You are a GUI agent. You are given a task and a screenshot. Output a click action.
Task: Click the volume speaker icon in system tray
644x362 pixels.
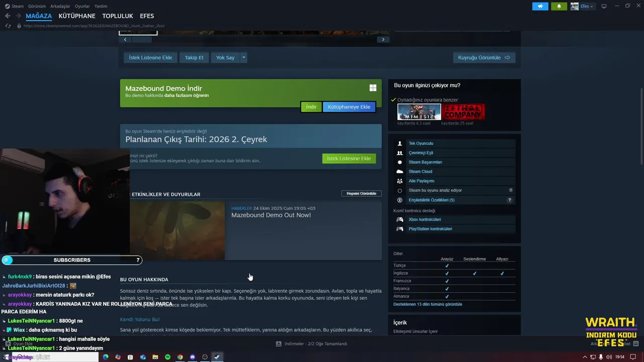click(x=609, y=357)
